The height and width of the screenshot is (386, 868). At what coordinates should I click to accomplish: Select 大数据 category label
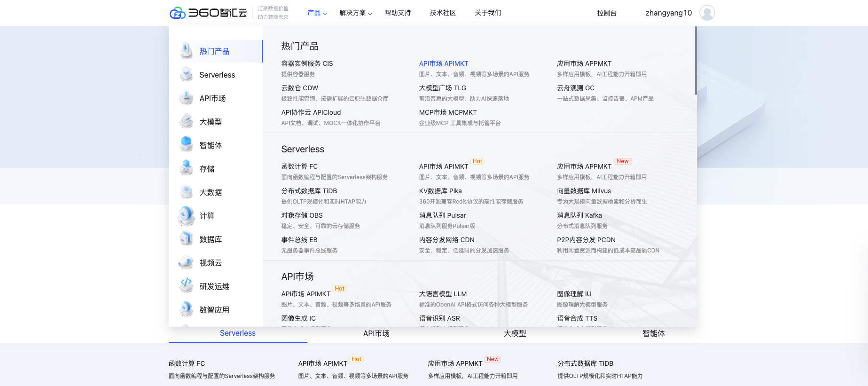(x=211, y=192)
